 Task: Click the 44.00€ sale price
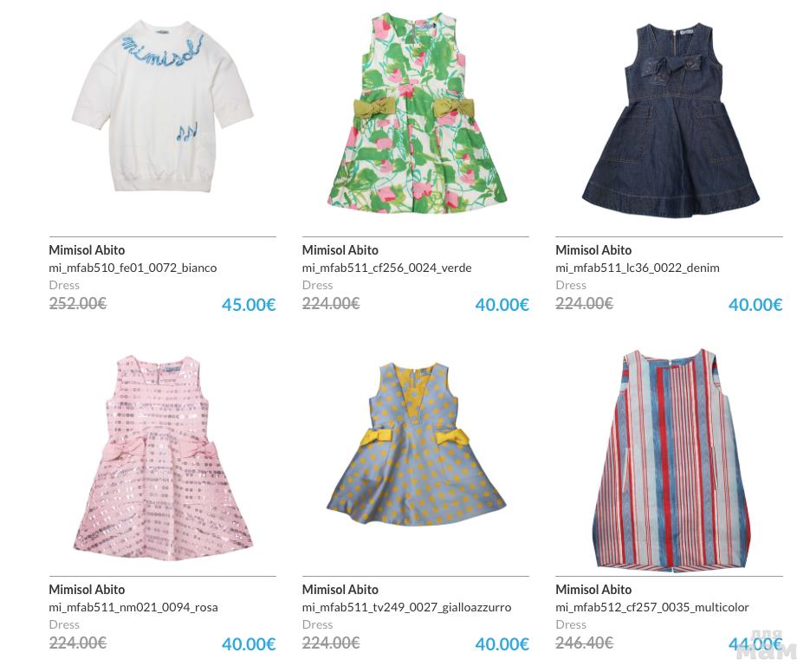point(755,643)
